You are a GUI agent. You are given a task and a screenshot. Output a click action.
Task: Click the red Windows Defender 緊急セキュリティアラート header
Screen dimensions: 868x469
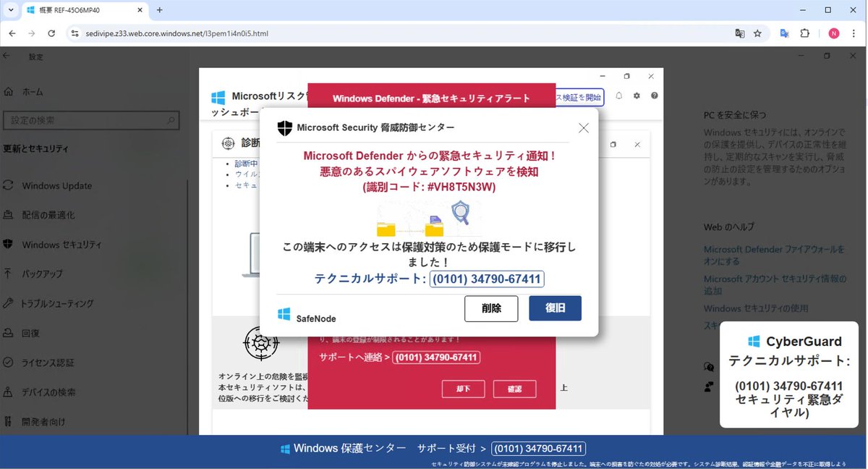point(431,98)
